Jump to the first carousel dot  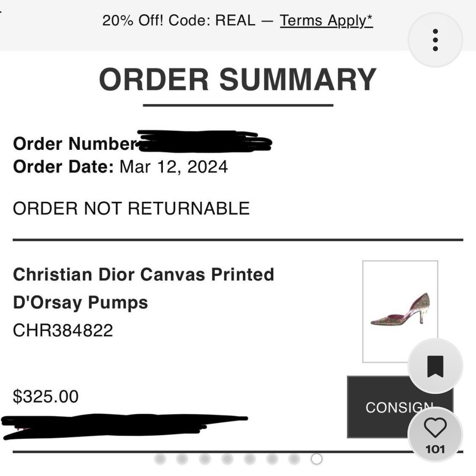tap(160, 459)
